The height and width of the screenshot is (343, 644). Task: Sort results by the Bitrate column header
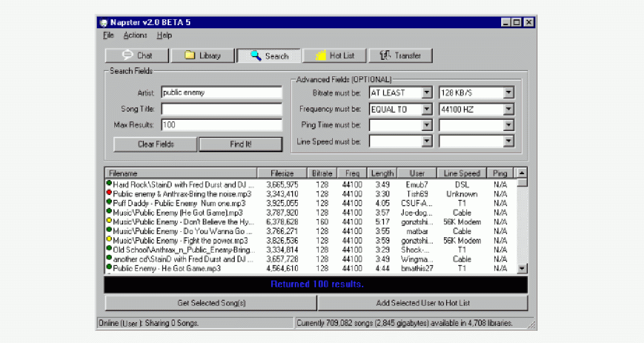click(323, 174)
